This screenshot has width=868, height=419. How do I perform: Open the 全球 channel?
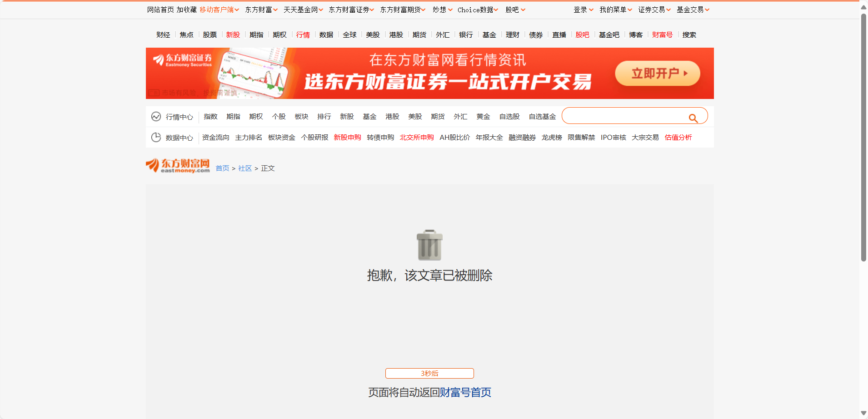coord(349,35)
